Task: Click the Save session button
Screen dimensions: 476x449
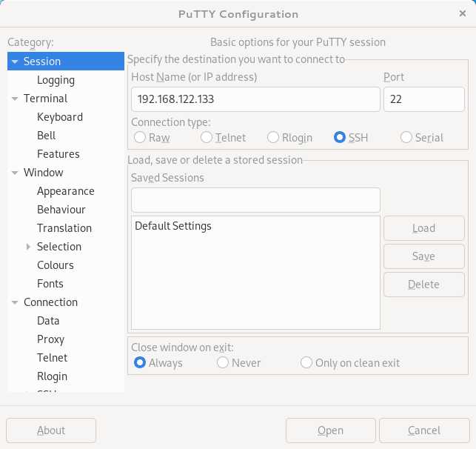Action: click(x=423, y=256)
